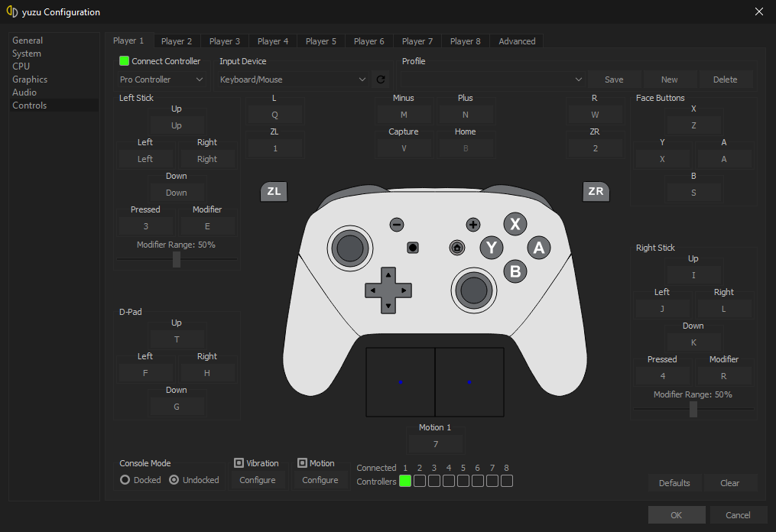Click the Save profile button
The image size is (776, 532).
[x=614, y=79]
